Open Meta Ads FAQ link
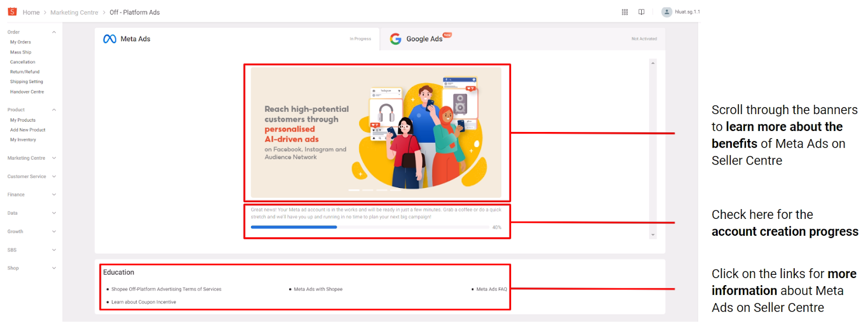 (492, 289)
